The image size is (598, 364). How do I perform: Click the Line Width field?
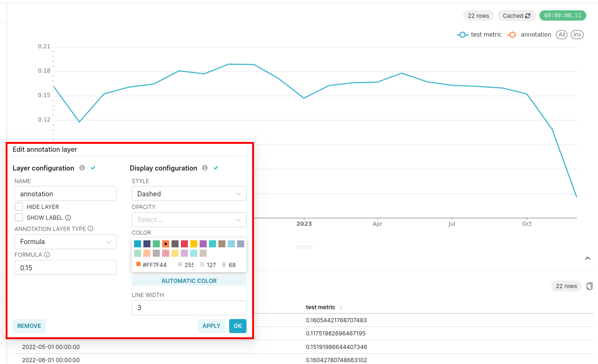[189, 308]
